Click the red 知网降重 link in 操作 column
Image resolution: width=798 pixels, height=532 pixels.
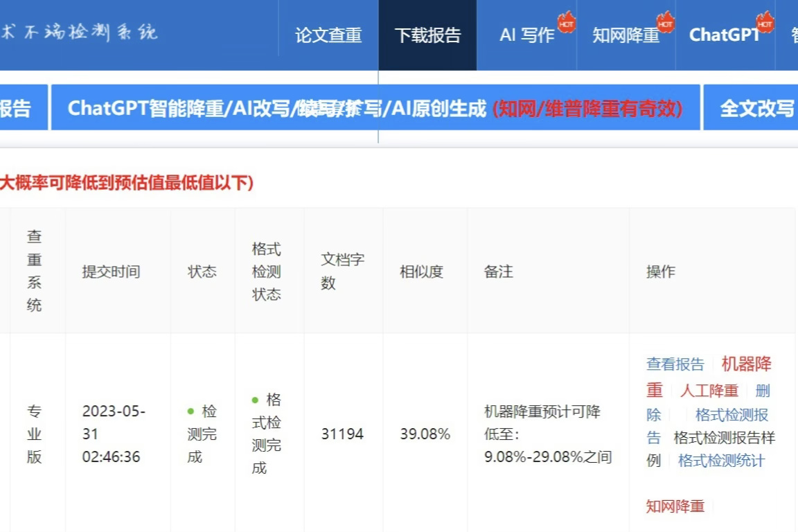pos(675,506)
